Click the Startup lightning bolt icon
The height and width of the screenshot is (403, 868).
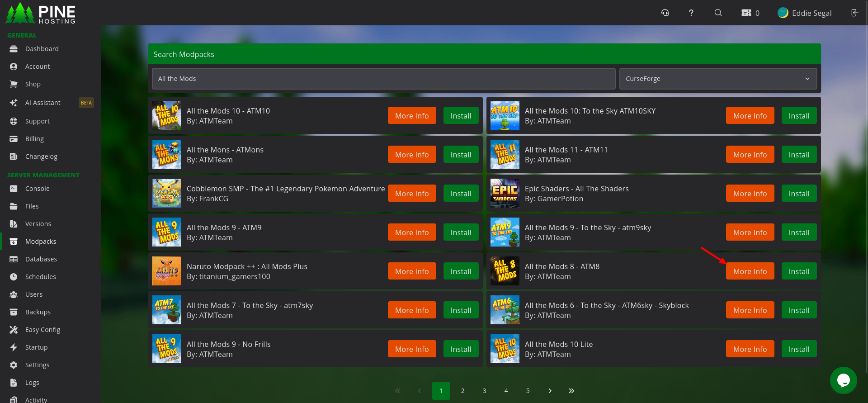point(14,347)
